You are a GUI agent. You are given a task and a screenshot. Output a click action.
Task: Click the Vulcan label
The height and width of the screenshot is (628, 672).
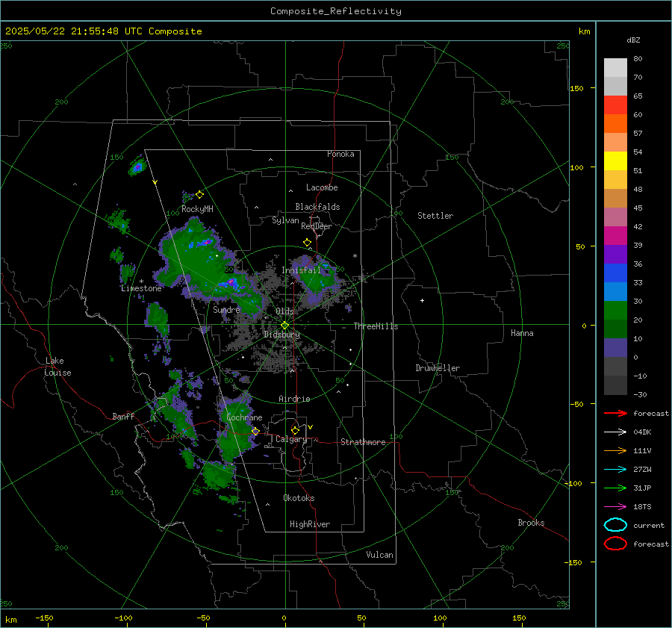(x=380, y=555)
